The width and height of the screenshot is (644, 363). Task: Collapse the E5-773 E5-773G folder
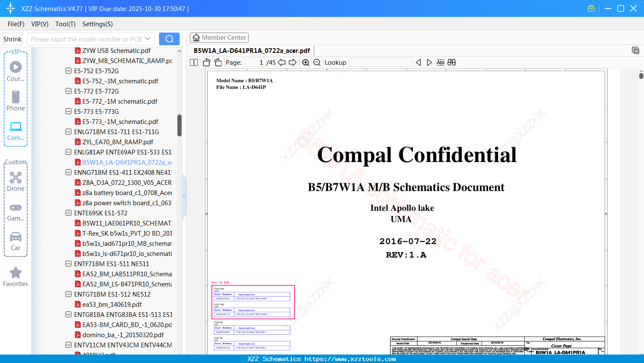pos(68,111)
